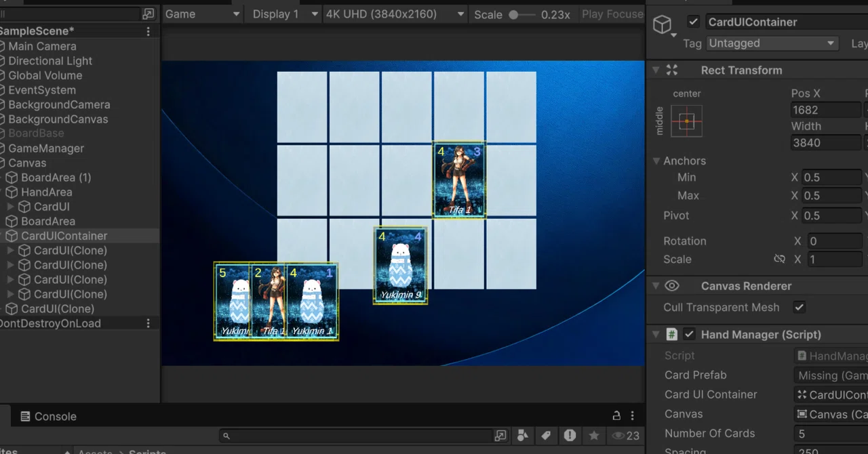Click the CardUIContainer cube icon in Hierarchy

(x=12, y=236)
